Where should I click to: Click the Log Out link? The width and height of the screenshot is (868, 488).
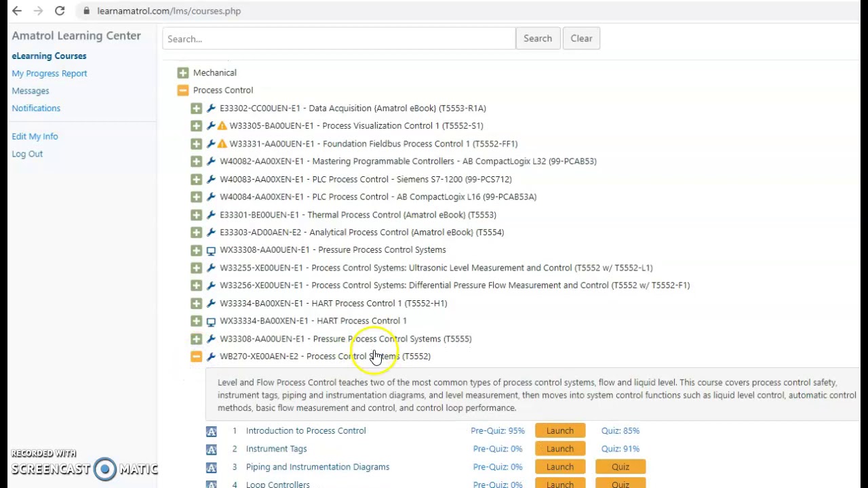click(27, 154)
